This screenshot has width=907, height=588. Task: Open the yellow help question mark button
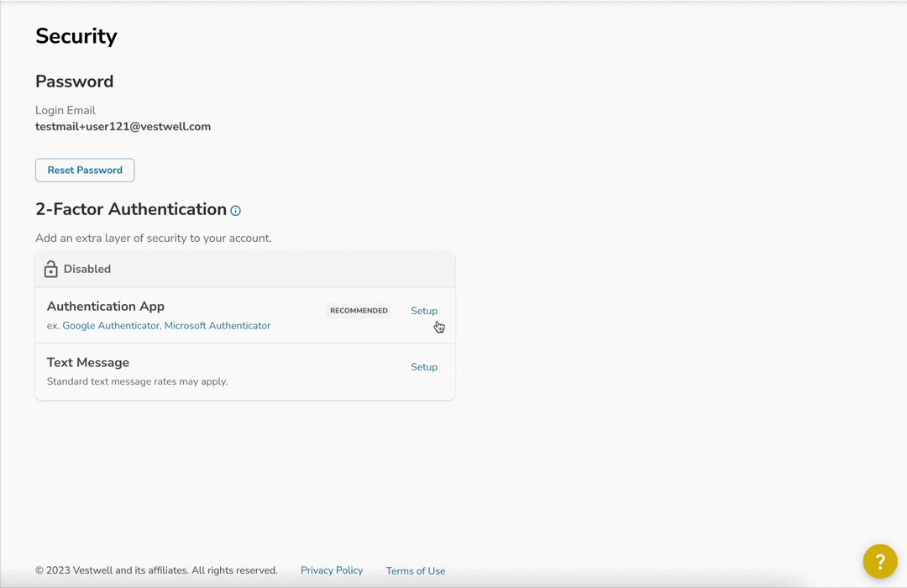[x=880, y=561]
